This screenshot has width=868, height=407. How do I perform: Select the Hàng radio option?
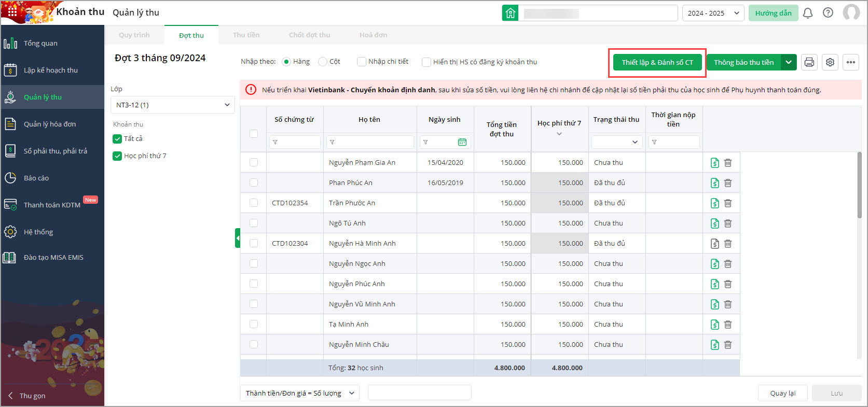(x=286, y=62)
